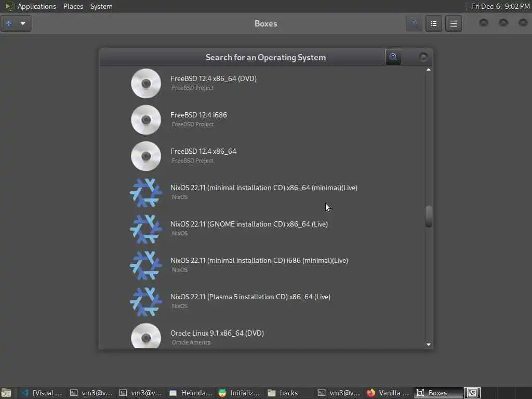Select the FreeBSD 12.4 x86_64 (DVD) disc icon
The height and width of the screenshot is (399, 532).
click(146, 84)
